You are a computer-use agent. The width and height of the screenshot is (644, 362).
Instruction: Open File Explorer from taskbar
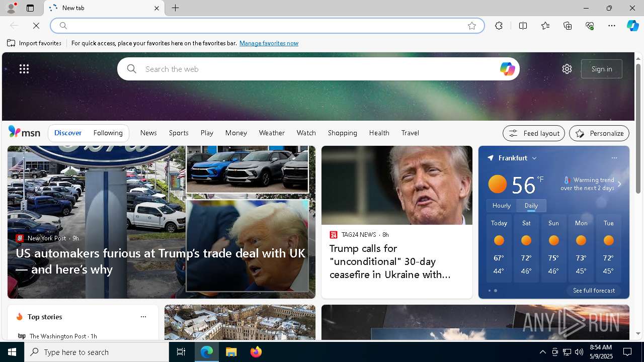click(x=231, y=352)
